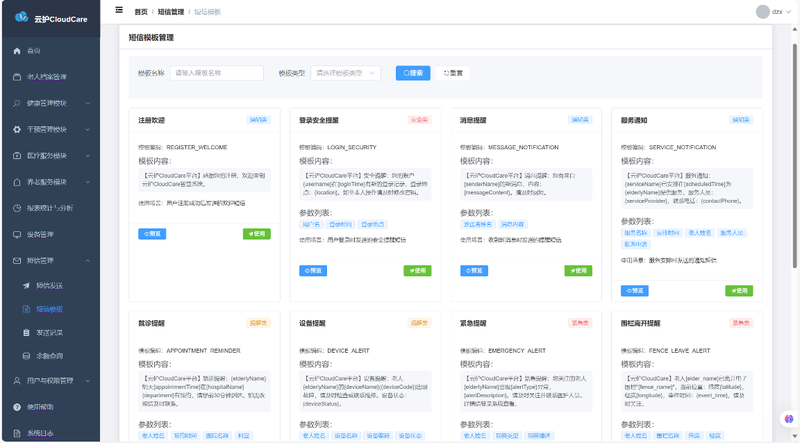Go to 首页 in the breadcrumb

[141, 12]
